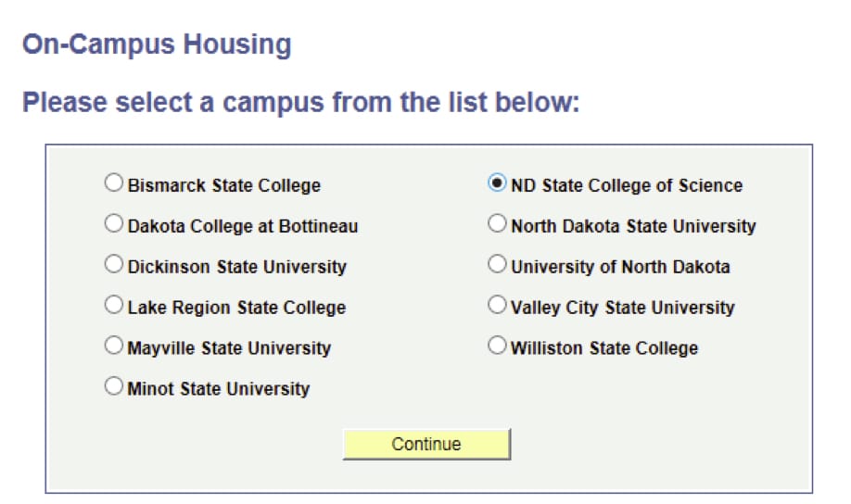Click the 'Williston State College' label text
The height and width of the screenshot is (504, 851).
(604, 348)
